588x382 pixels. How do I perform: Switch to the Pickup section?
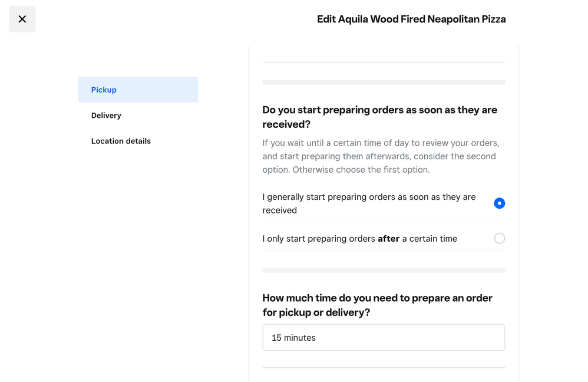coord(137,90)
